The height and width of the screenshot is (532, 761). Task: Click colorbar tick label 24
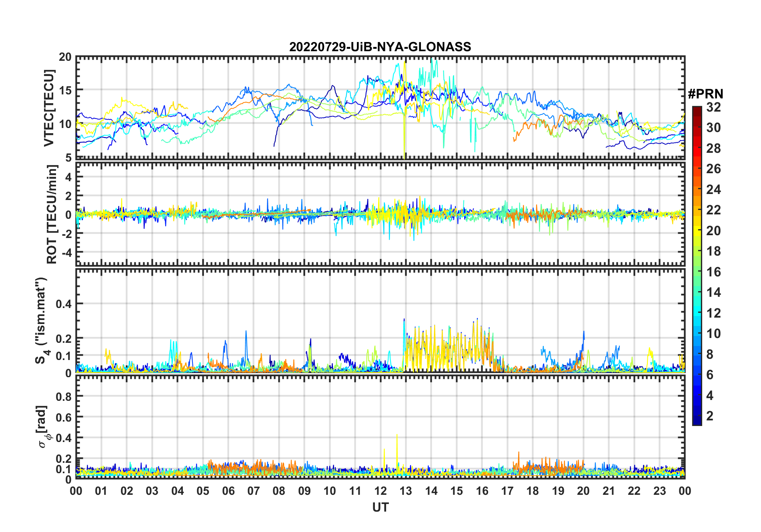(713, 189)
